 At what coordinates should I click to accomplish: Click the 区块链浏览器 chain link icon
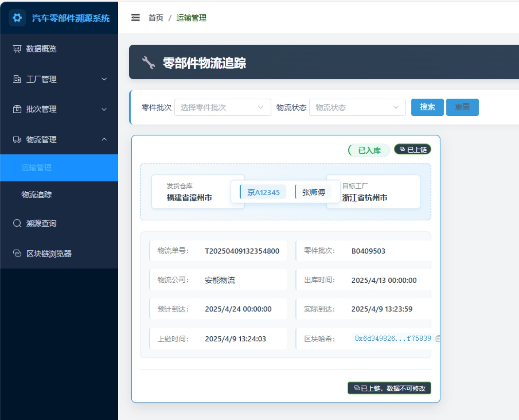tap(17, 253)
